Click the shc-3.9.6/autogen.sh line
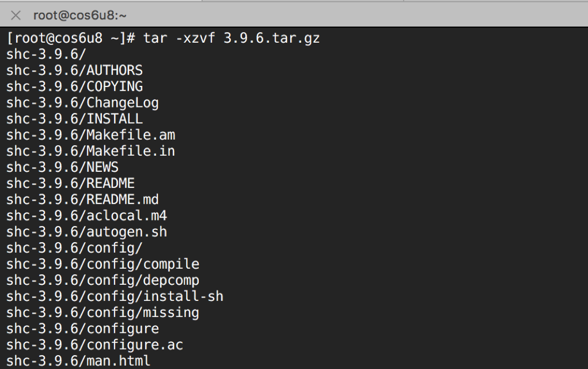Screen dimensions: 588x369 point(86,232)
